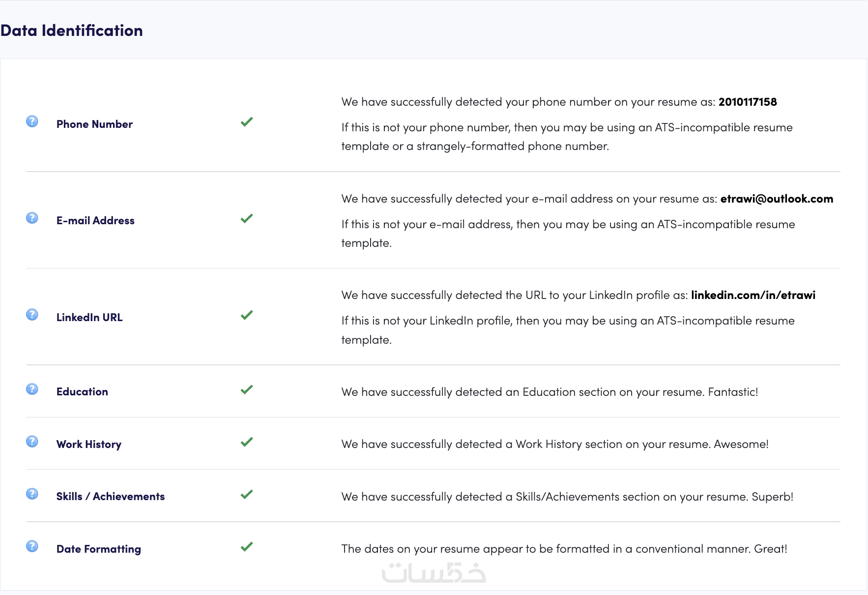Select the Date Formatting checkmark
The height and width of the screenshot is (595, 868).
[247, 546]
